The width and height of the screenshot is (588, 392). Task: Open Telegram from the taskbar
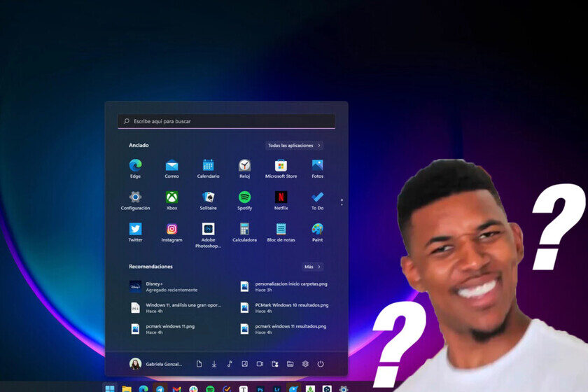click(160, 389)
